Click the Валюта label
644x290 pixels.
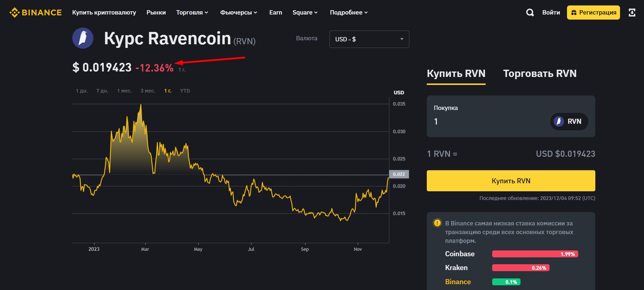pos(307,38)
